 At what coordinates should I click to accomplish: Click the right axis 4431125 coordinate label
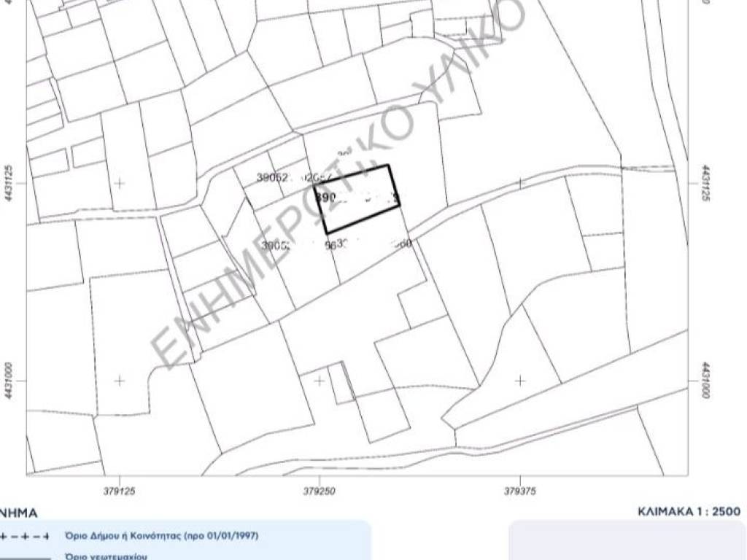(x=705, y=183)
